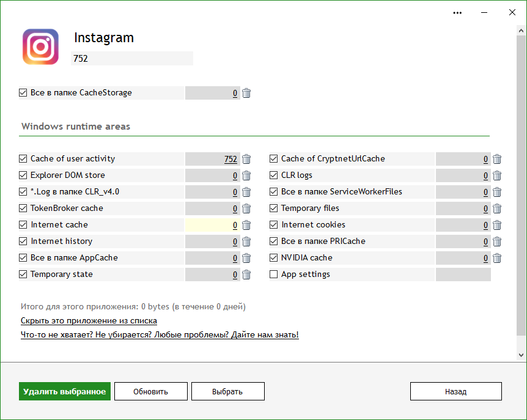Click trash icon for ServiceWorkerFiles folder

coord(497,192)
